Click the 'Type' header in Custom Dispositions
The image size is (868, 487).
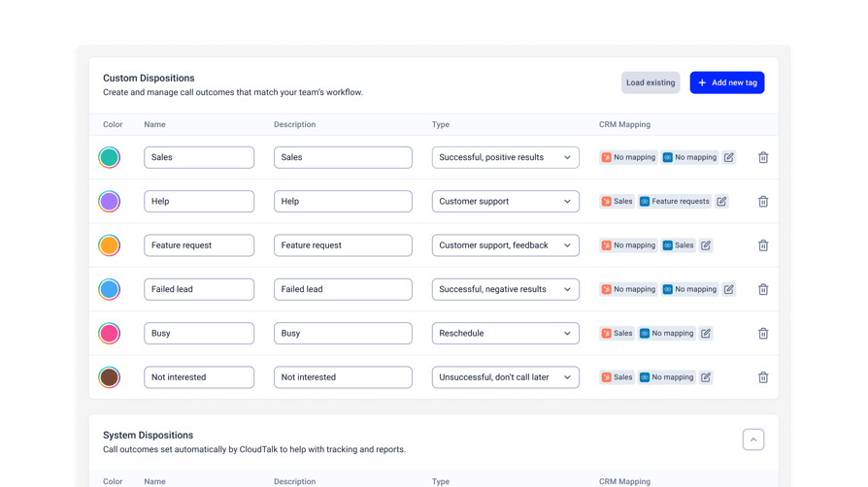click(441, 124)
